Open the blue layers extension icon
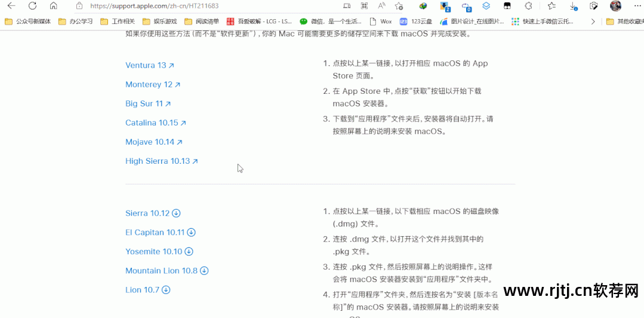644x318 pixels. (486, 6)
